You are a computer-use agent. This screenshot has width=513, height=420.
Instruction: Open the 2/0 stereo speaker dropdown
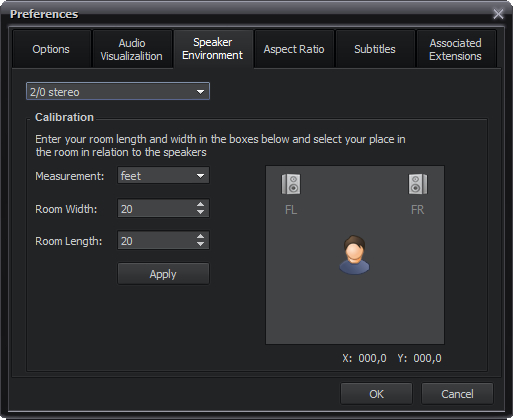point(118,91)
